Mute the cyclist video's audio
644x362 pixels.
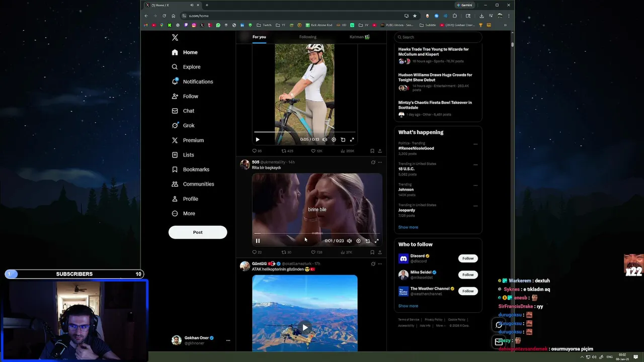click(325, 140)
